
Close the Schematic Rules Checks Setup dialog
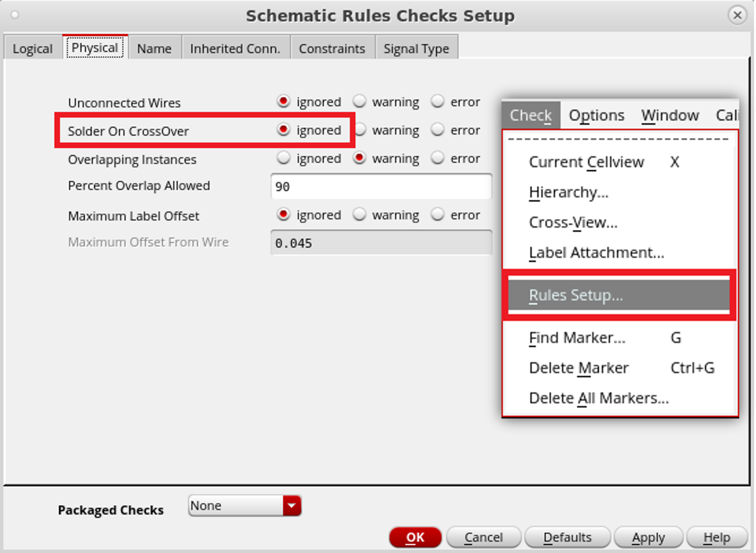tap(737, 15)
